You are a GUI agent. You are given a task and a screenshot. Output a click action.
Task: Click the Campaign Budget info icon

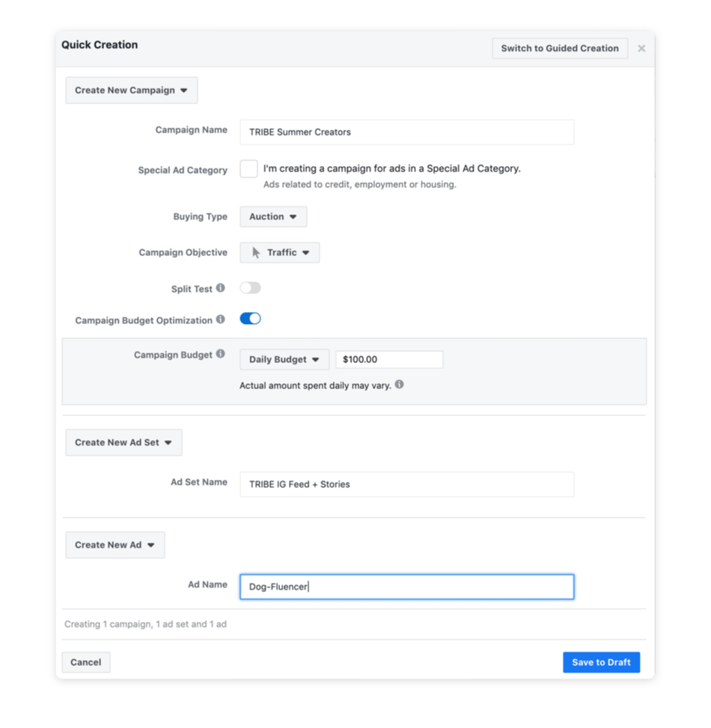221,354
